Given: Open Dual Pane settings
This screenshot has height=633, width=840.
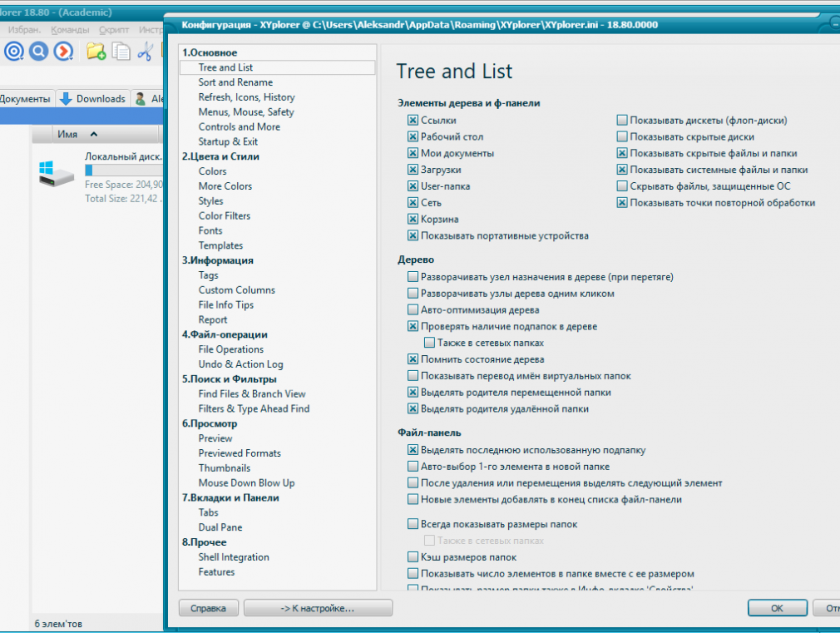Looking at the screenshot, I should (220, 527).
